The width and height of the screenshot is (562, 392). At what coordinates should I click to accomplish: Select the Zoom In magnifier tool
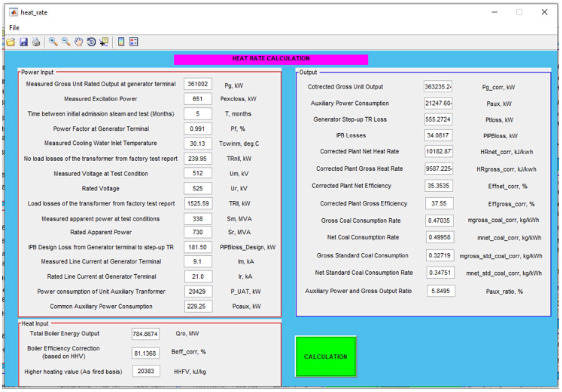pyautogui.click(x=53, y=42)
